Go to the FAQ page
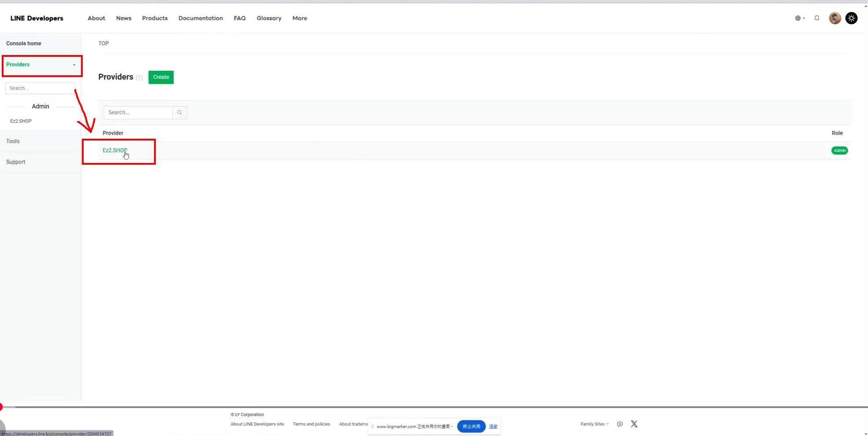Image resolution: width=868 pixels, height=436 pixels. tap(240, 18)
